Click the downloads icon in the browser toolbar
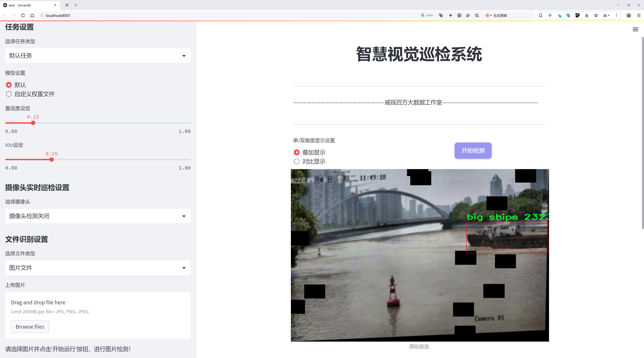Screen dimensions: 644x358 click(x=587, y=16)
